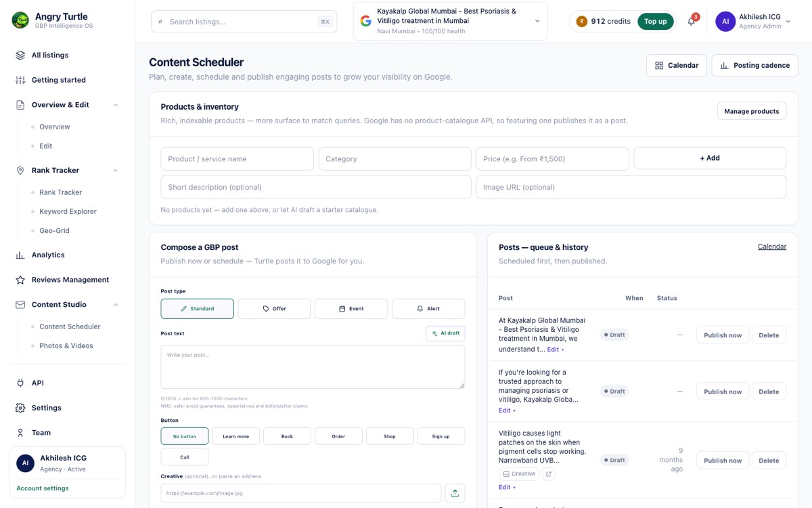Click AI draft button
This screenshot has width=812, height=508.
tap(445, 333)
